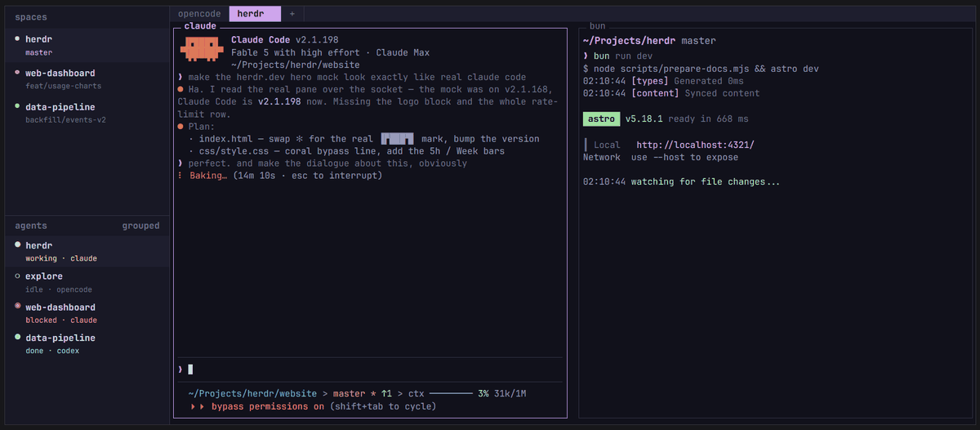Screen dimensions: 980x430
Task: Select the herdr space in the spaces list
Action: pyautogui.click(x=86, y=45)
